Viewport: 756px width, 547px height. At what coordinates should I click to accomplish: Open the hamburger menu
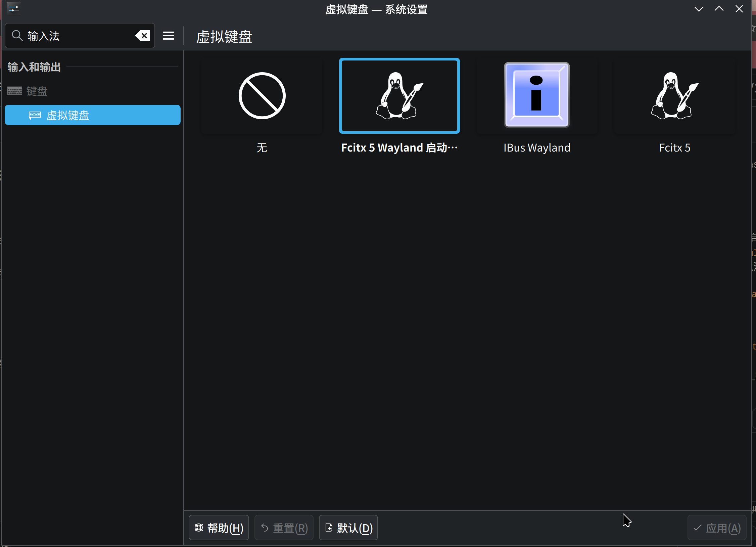click(x=169, y=36)
